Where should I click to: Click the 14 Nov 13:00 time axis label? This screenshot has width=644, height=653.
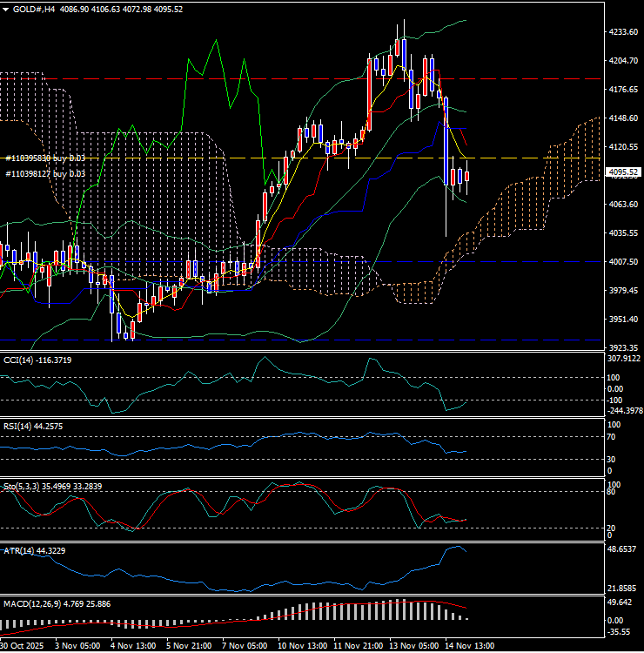tap(472, 646)
